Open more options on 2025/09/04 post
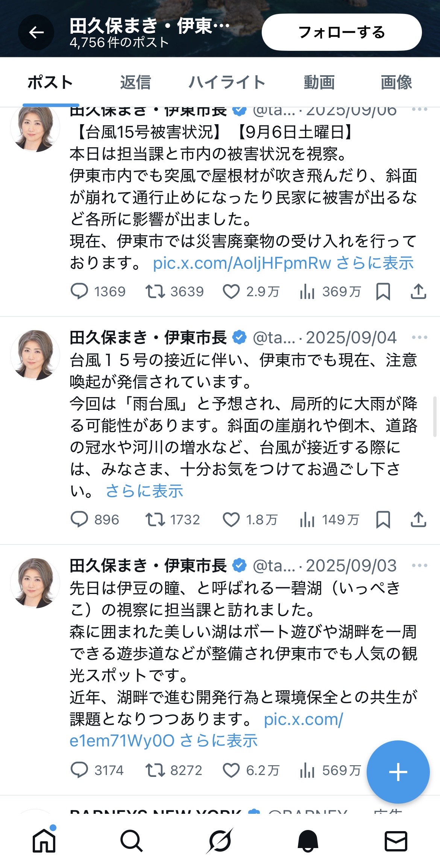 pyautogui.click(x=419, y=337)
